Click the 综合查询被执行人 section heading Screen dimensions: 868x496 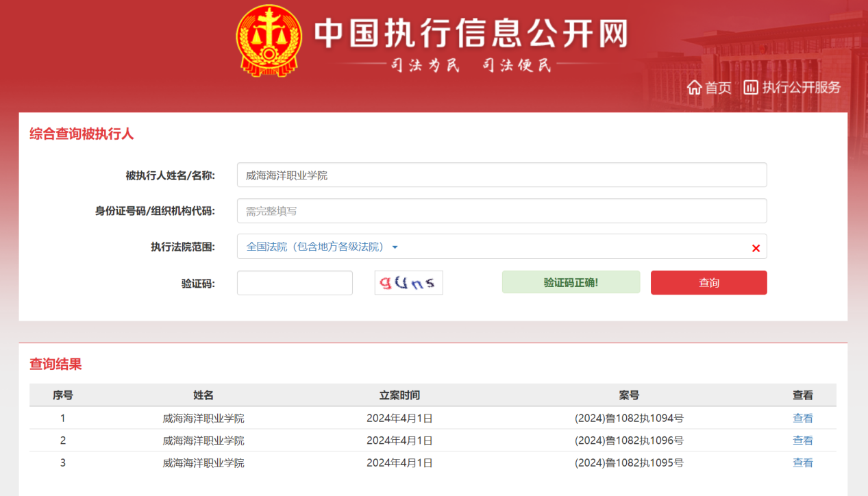coord(82,134)
